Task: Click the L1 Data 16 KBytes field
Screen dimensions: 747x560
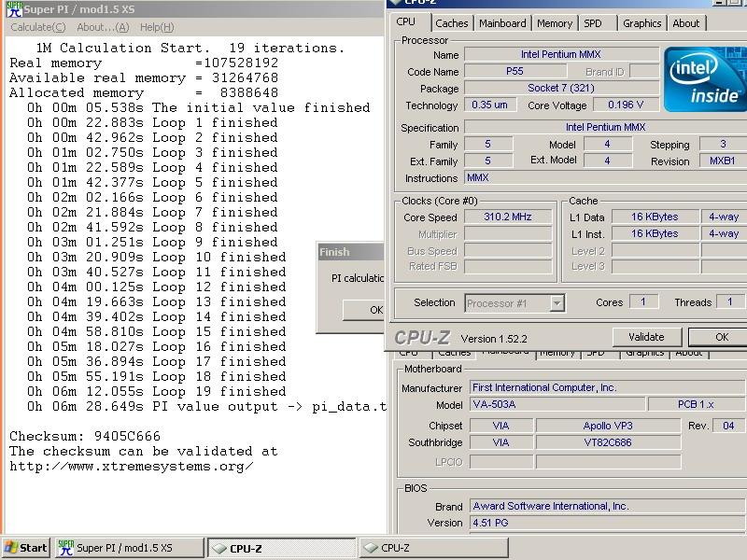Action: 655,217
